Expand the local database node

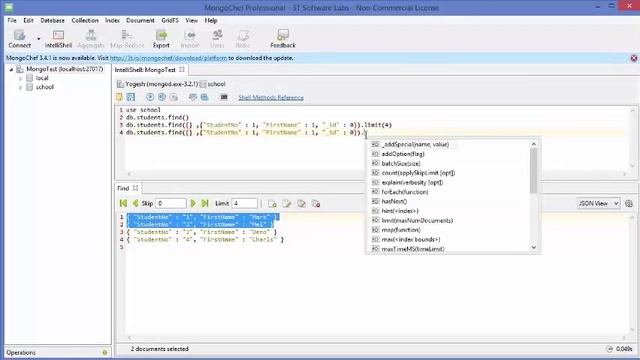click(20, 78)
